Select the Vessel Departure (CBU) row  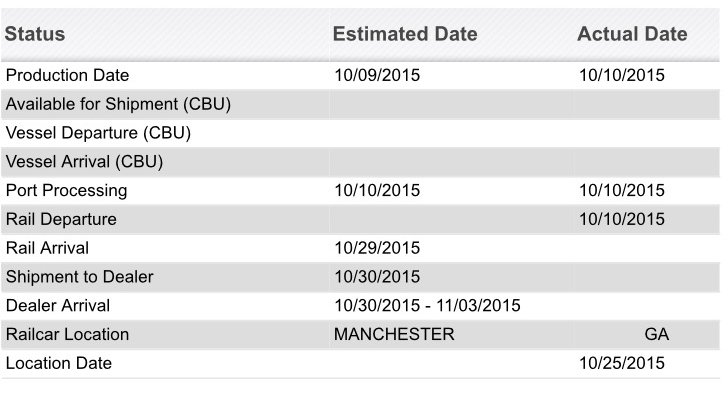point(360,133)
